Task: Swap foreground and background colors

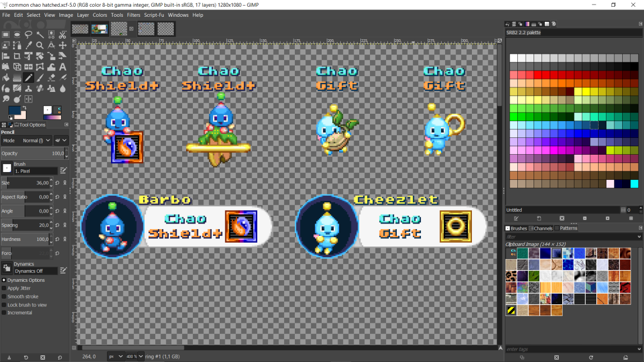Action: pyautogui.click(x=24, y=108)
